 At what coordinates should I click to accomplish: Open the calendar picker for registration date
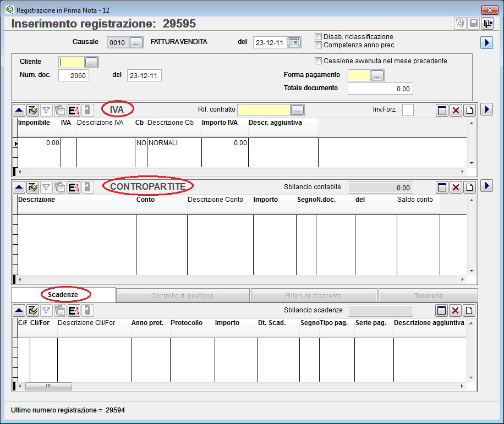pyautogui.click(x=294, y=42)
